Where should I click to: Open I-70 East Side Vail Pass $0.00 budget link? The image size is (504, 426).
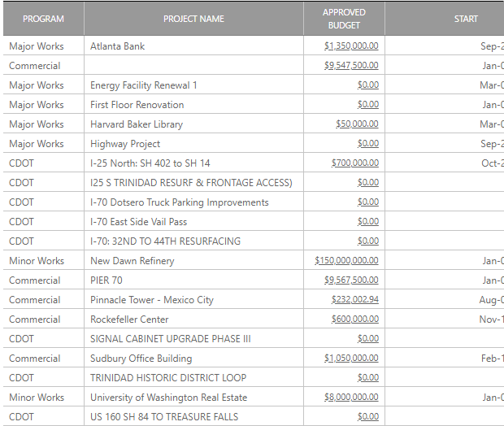pyautogui.click(x=368, y=221)
